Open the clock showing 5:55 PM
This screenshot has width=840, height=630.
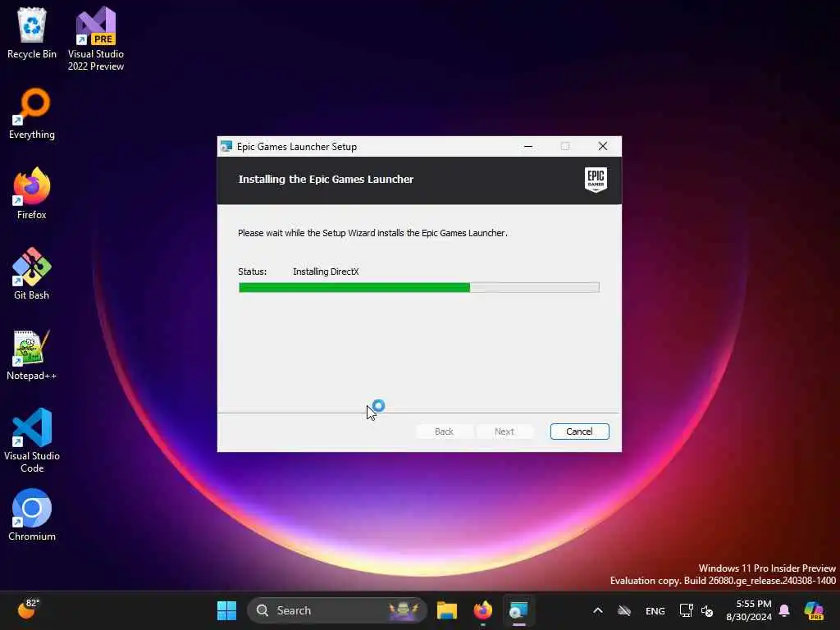click(x=749, y=610)
